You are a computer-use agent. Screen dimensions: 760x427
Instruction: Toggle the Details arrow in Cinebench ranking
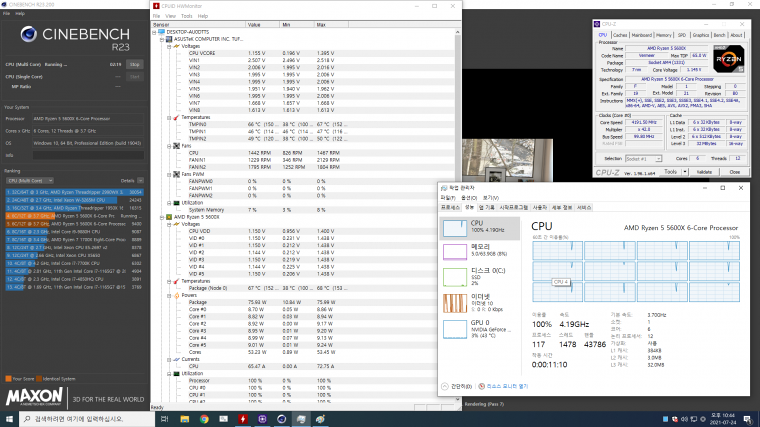pos(140,181)
